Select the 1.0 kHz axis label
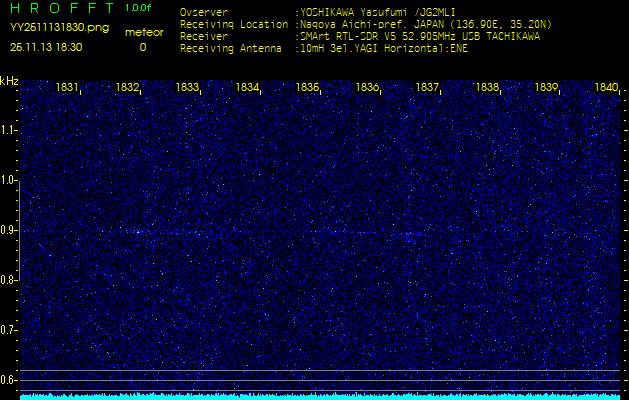Screen dimensions: 629x400 pyautogui.click(x=9, y=180)
